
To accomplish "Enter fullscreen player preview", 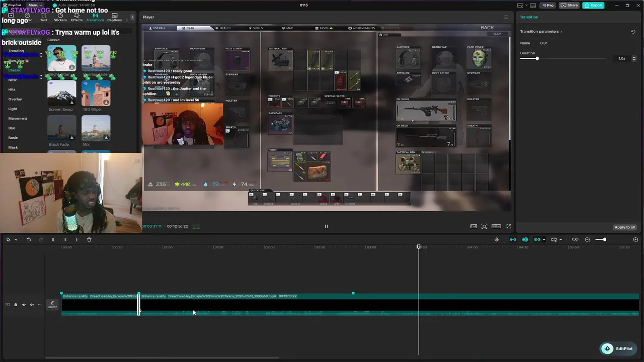I will click(509, 226).
